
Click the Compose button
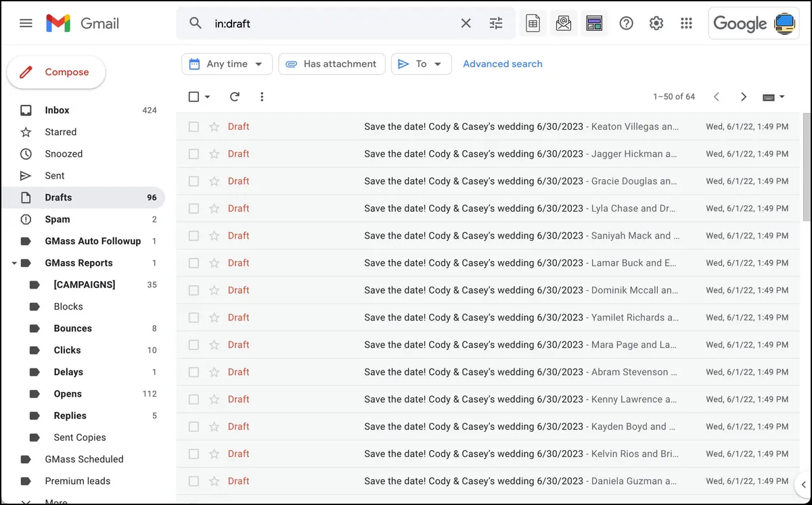pos(56,72)
